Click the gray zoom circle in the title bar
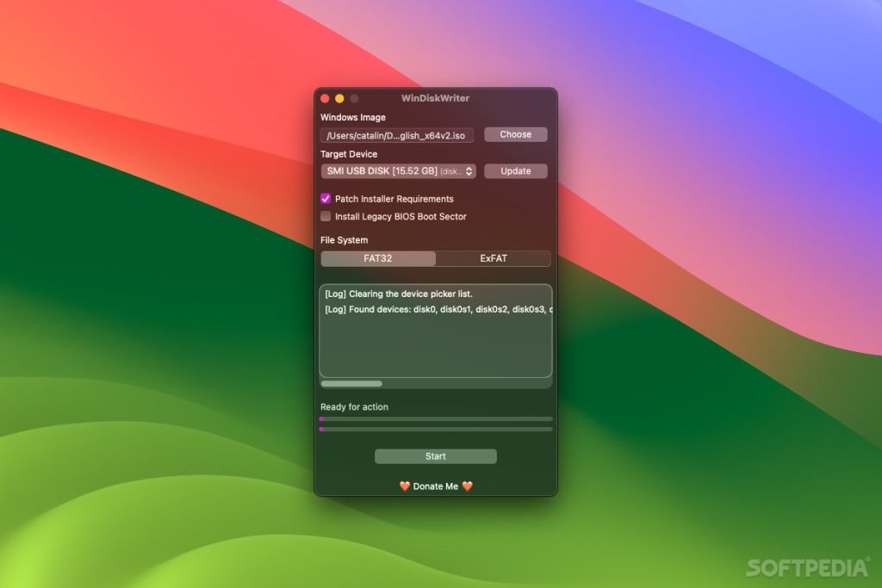 tap(352, 98)
